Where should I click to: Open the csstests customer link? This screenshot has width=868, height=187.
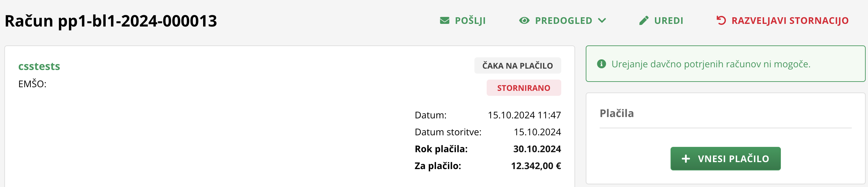coord(39,66)
